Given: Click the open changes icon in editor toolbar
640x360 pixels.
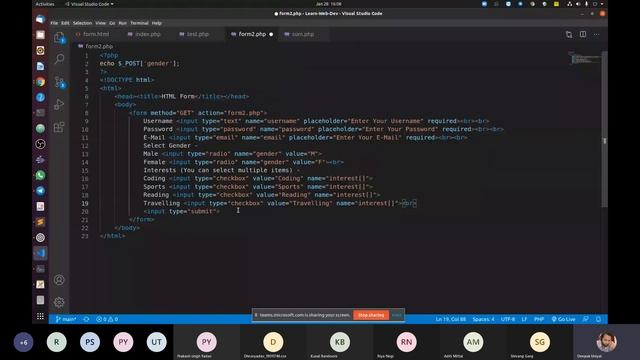Looking at the screenshot, I should pyautogui.click(x=569, y=35).
